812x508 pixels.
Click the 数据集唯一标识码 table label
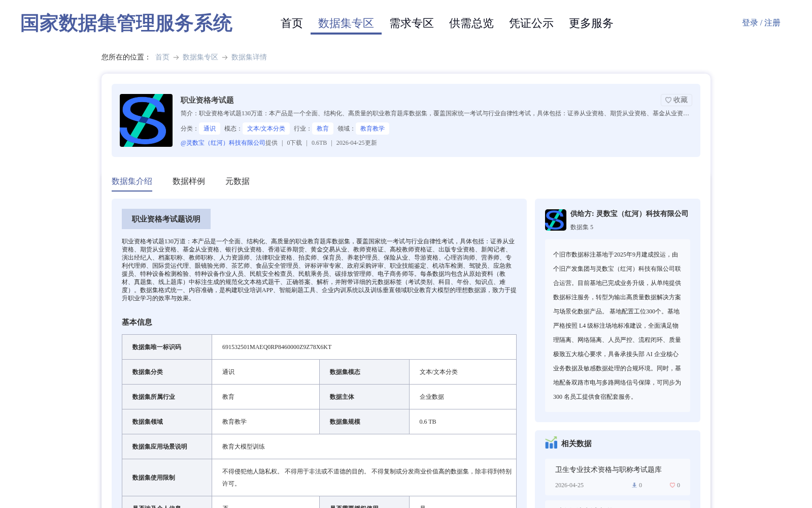pyautogui.click(x=157, y=347)
